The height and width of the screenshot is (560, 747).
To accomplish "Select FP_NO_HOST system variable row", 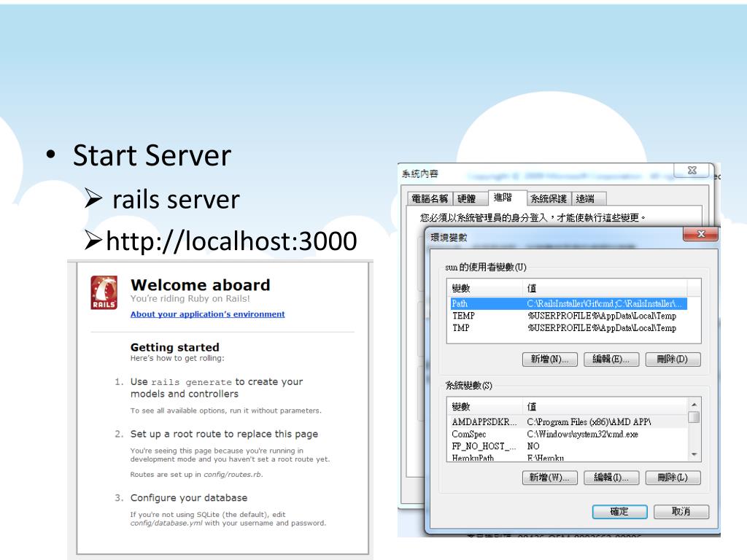I will click(568, 446).
